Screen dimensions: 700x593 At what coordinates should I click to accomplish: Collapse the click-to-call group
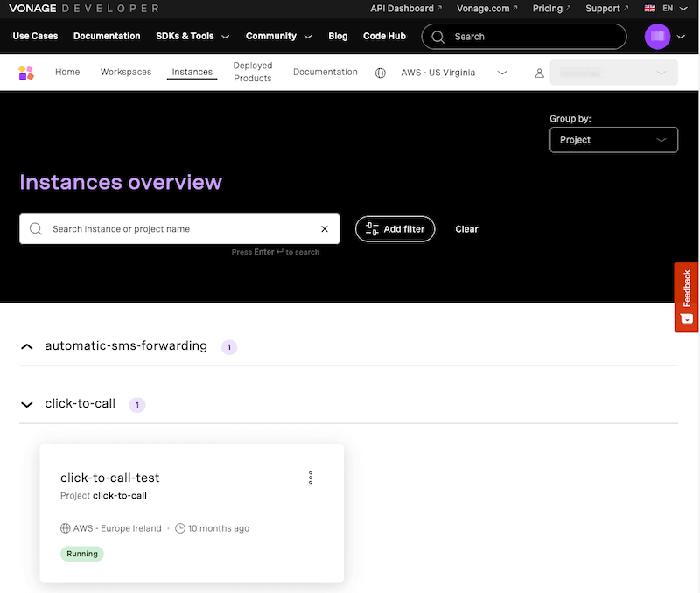click(26, 404)
